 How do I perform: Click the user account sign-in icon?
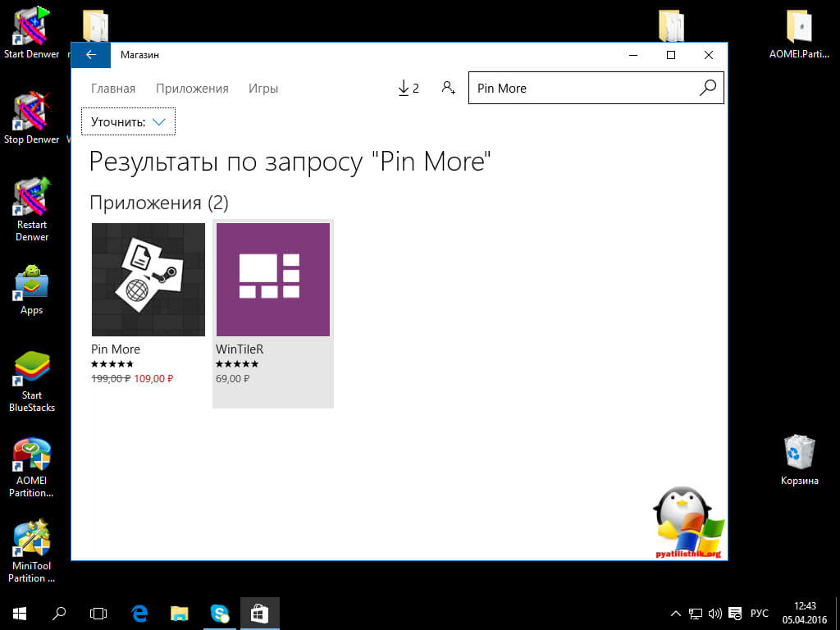click(x=448, y=88)
